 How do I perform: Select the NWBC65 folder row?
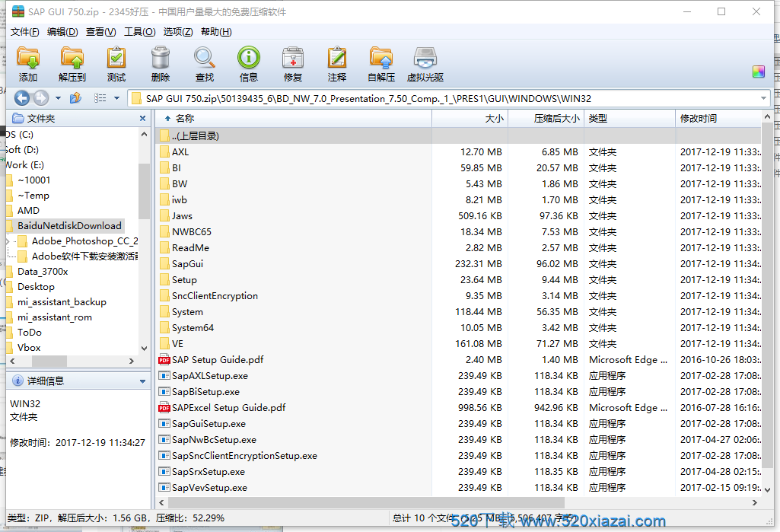point(459,232)
